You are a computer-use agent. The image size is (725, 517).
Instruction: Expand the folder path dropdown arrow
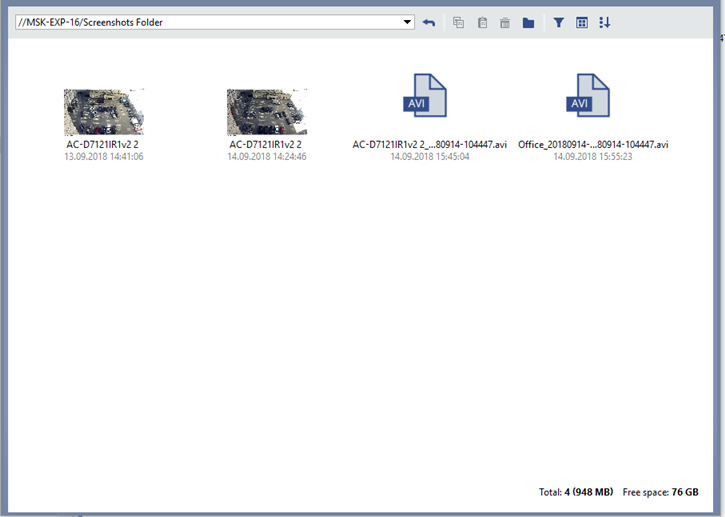[407, 22]
